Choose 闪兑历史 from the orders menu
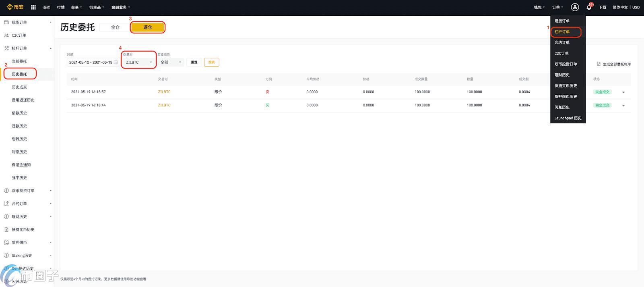Screen dimensions: 644x287 [x=562, y=108]
